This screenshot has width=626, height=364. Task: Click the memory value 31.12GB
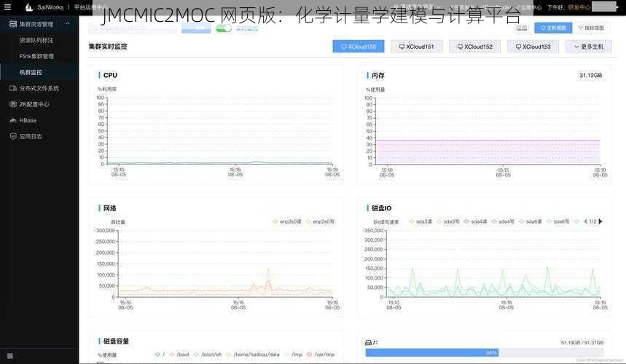[590, 76]
